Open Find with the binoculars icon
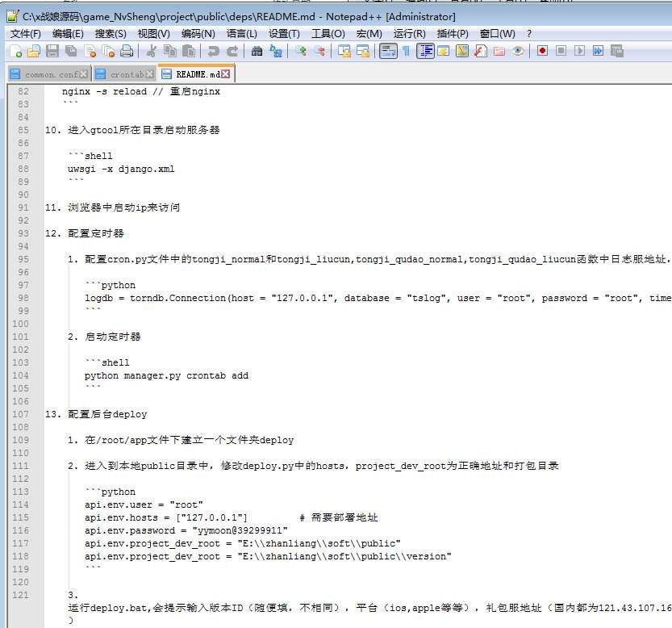 point(257,51)
